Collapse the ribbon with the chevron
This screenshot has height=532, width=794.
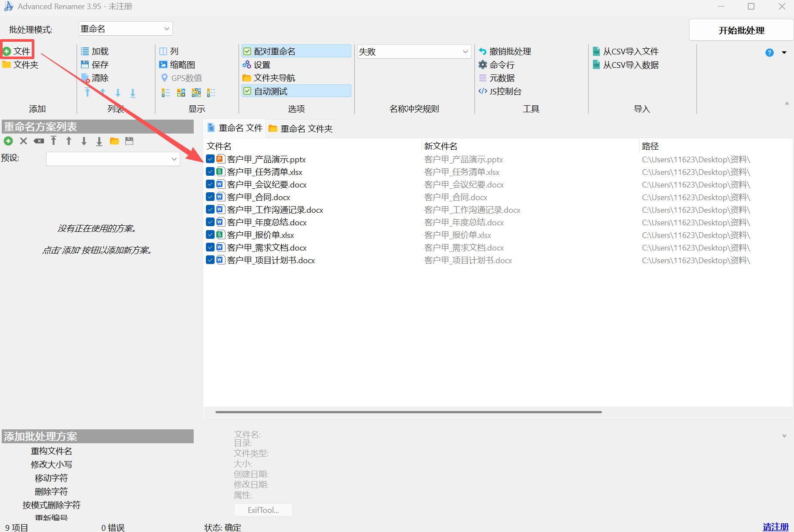tap(787, 104)
